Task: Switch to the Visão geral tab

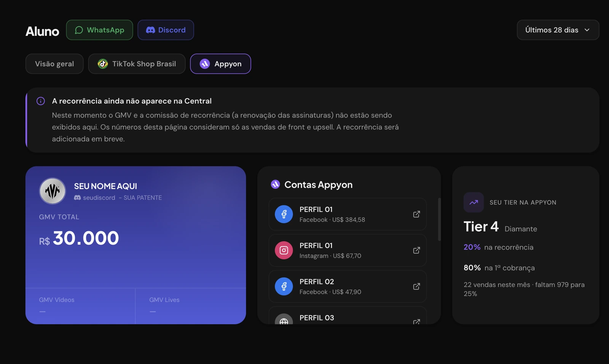Action: click(54, 64)
